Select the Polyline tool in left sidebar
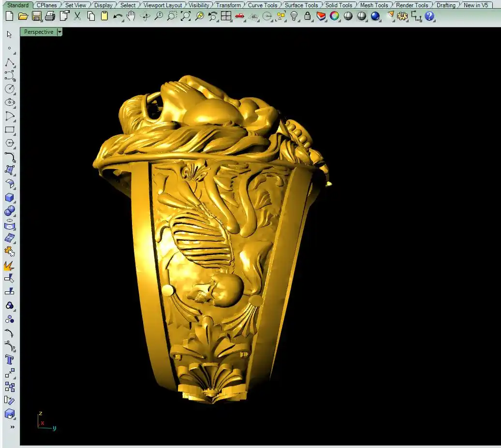 9,62
